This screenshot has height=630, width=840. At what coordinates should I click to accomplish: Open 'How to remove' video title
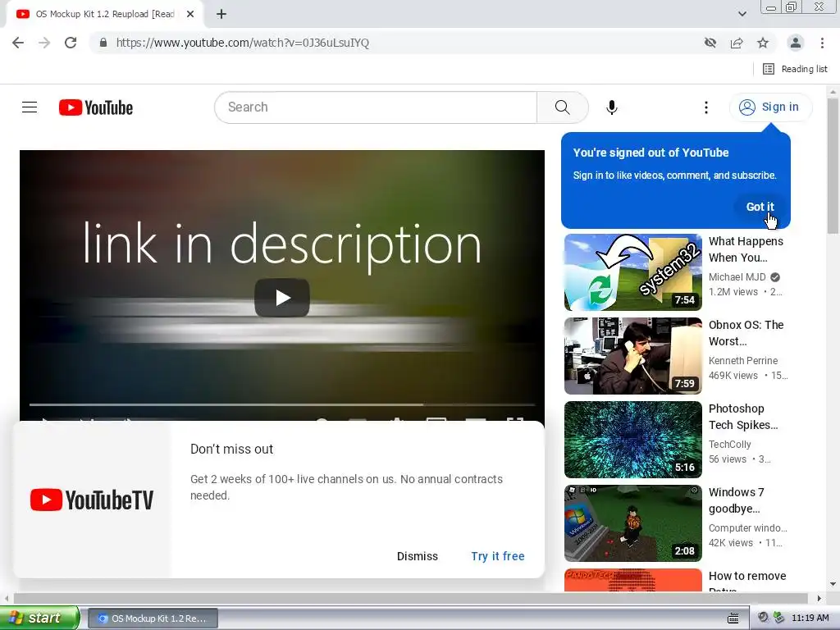click(x=747, y=576)
